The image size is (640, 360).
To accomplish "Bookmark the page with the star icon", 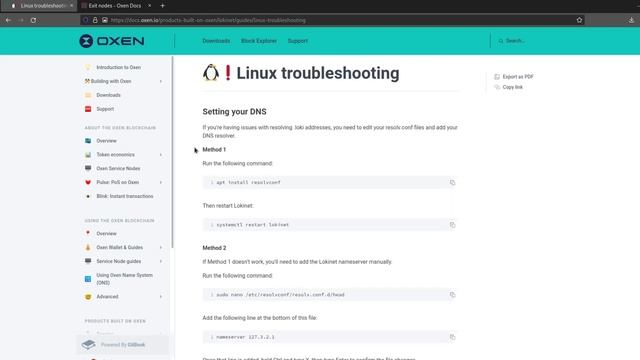I will [x=579, y=20].
